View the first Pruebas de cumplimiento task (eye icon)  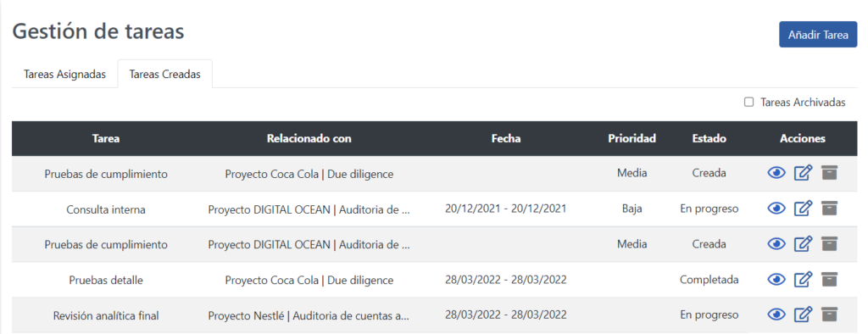pos(776,174)
